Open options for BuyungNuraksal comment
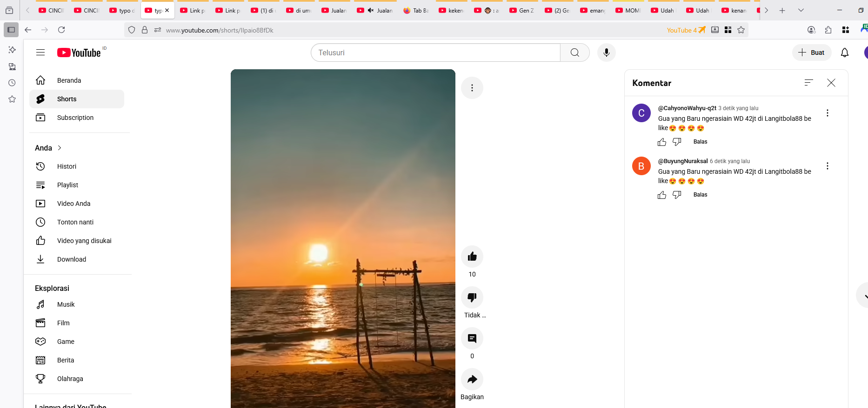The width and height of the screenshot is (868, 408). 828,166
